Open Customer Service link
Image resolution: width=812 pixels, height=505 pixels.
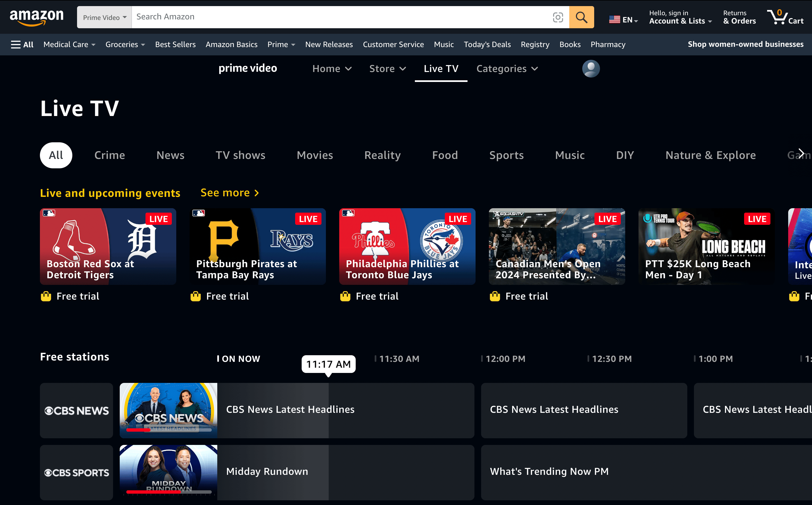[393, 44]
